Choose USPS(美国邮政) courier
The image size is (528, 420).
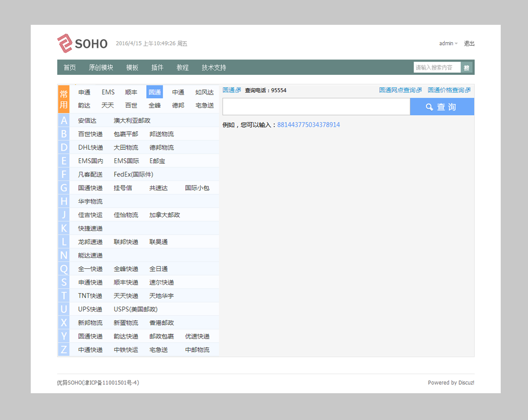[136, 309]
